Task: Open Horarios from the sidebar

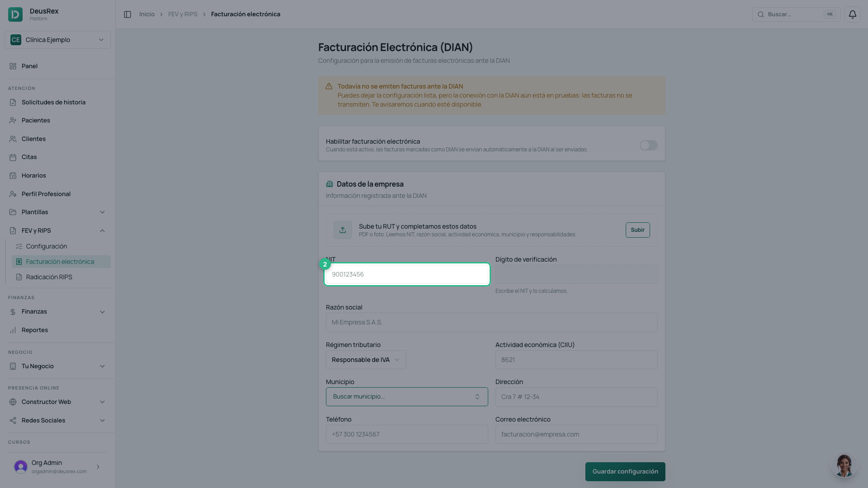Action: [57, 176]
